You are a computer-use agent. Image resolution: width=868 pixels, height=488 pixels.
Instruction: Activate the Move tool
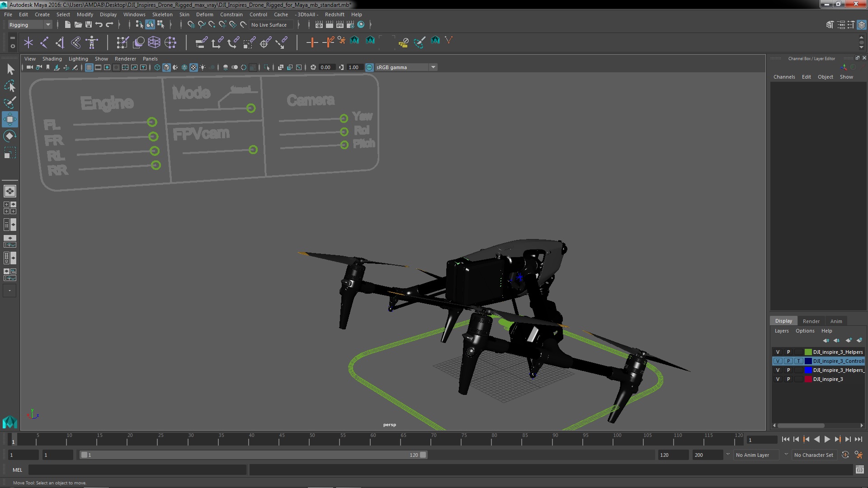(10, 119)
